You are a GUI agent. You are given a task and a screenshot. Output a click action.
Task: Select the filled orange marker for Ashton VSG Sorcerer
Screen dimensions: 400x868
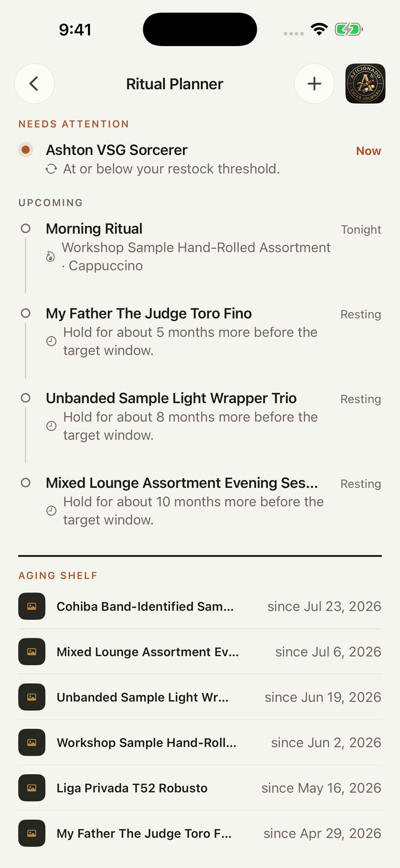26,150
